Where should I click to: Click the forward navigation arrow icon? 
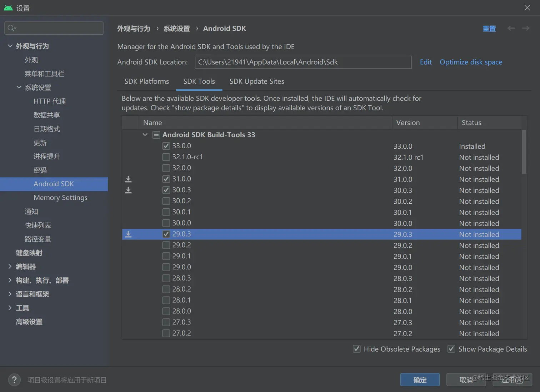click(526, 28)
